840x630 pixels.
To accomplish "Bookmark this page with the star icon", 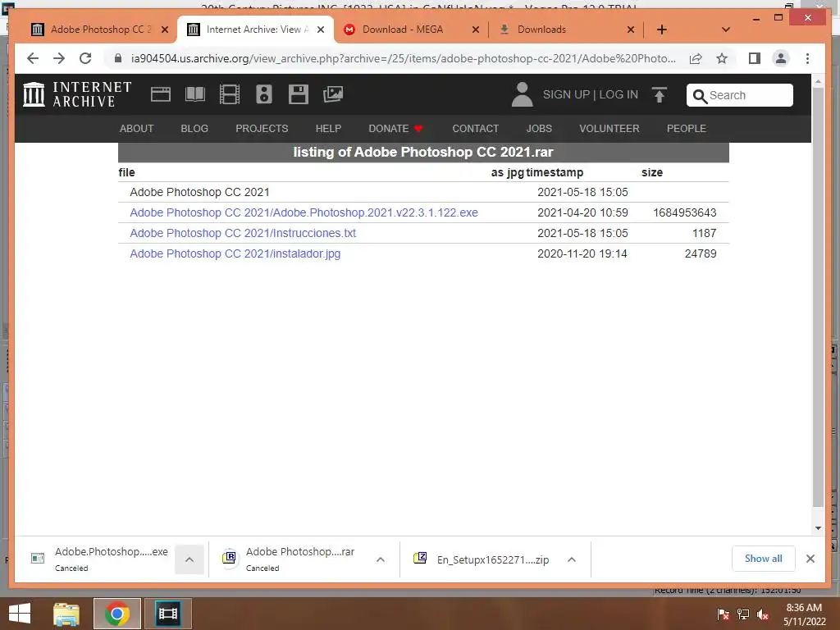I will (x=722, y=58).
